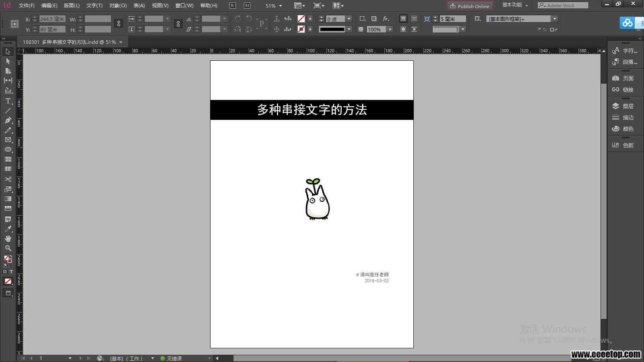The height and width of the screenshot is (362, 644).
Task: Toggle constrain proportions for scaling percentages
Action: click(178, 24)
